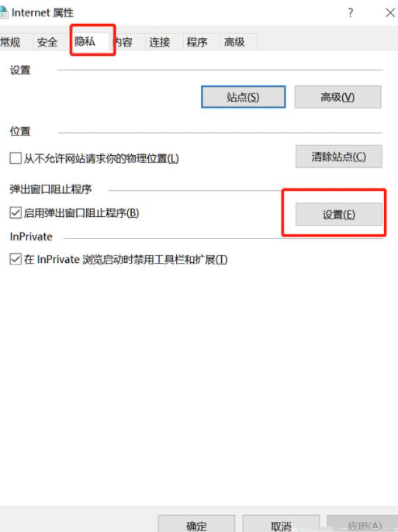Click the 取消 button
This screenshot has width=398, height=532.
point(281,524)
